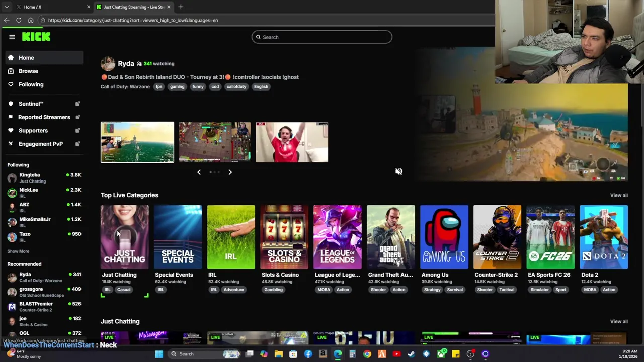
Task: Open BLASTPremier in Recommended list
Action: (45, 306)
